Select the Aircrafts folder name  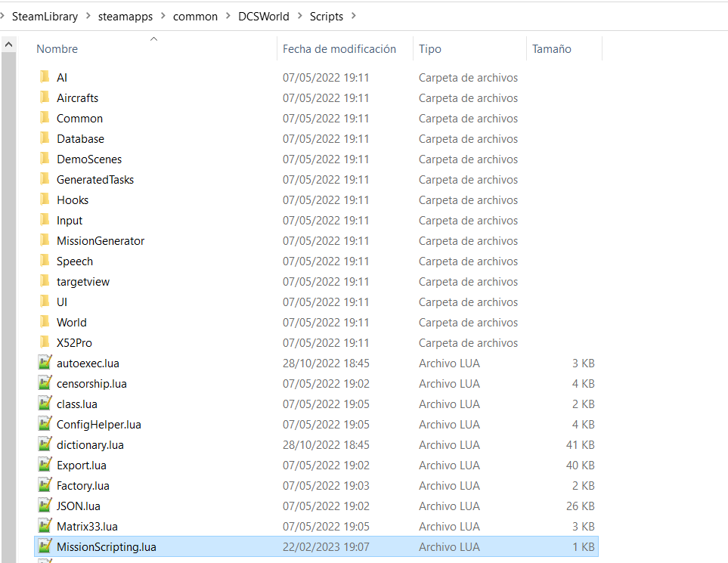78,98
